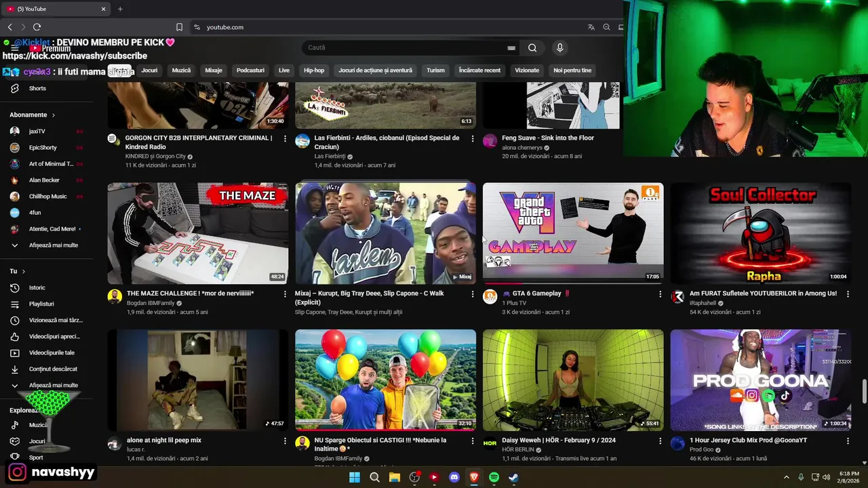Open the Chillhop Music subscription channel
868x488 pixels.
pos(47,197)
